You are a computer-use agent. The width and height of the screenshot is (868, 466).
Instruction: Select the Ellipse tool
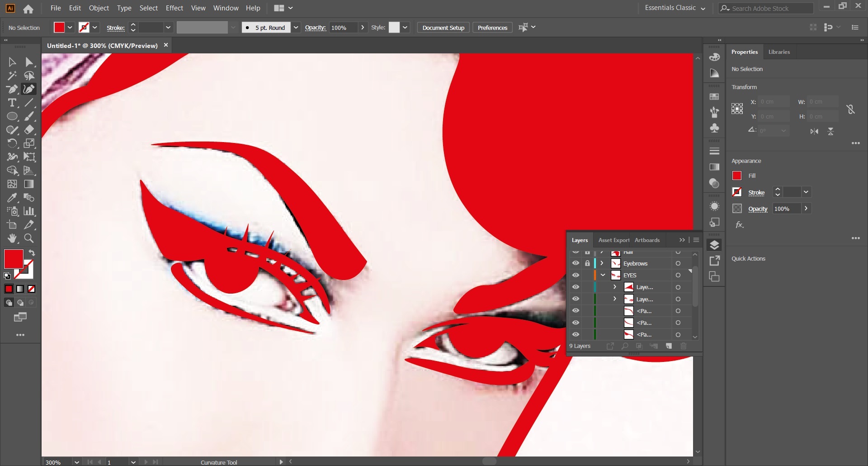click(x=12, y=116)
